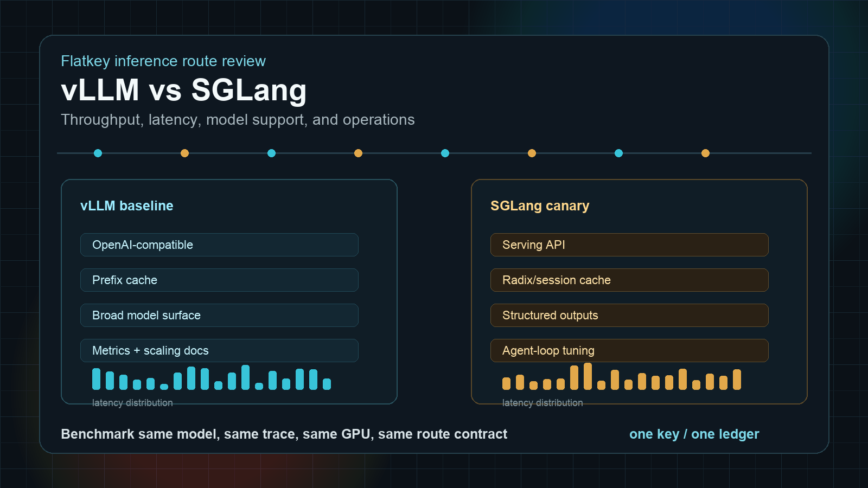Select the 'Metrics + scaling docs' pill
This screenshot has height=488, width=868.
point(219,350)
